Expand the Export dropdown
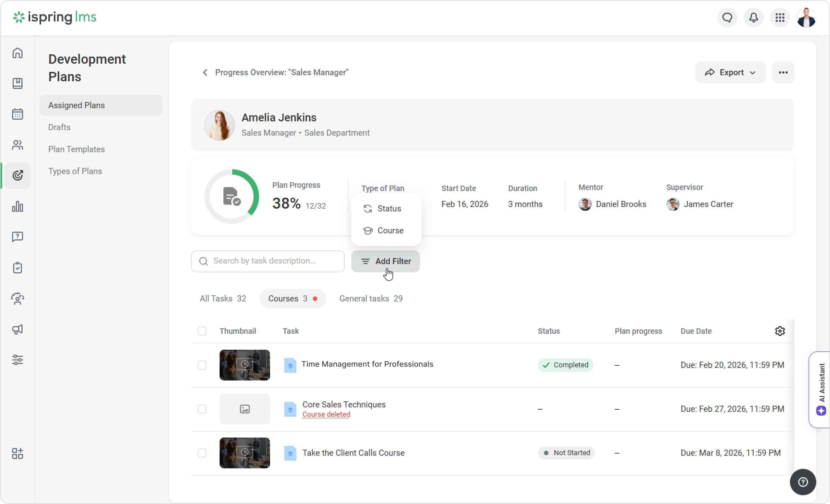 coord(730,72)
